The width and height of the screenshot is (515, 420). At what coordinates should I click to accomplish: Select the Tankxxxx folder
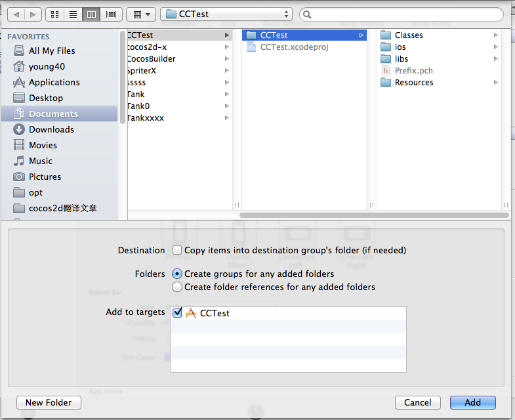[x=180, y=118]
